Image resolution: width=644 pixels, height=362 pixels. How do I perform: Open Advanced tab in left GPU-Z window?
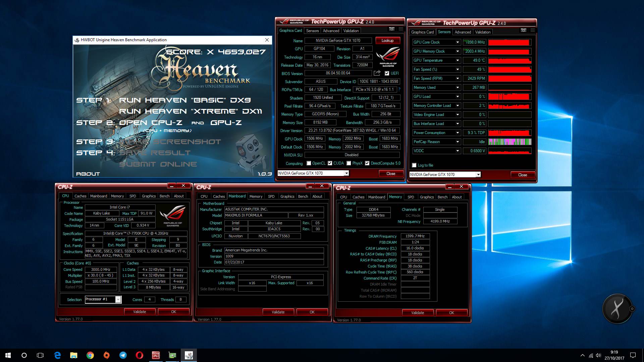pyautogui.click(x=331, y=31)
